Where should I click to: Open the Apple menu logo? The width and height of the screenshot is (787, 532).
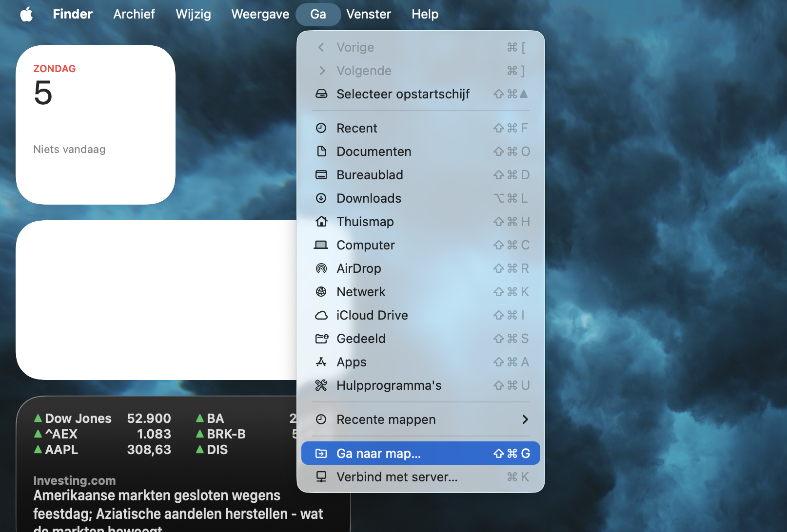26,14
